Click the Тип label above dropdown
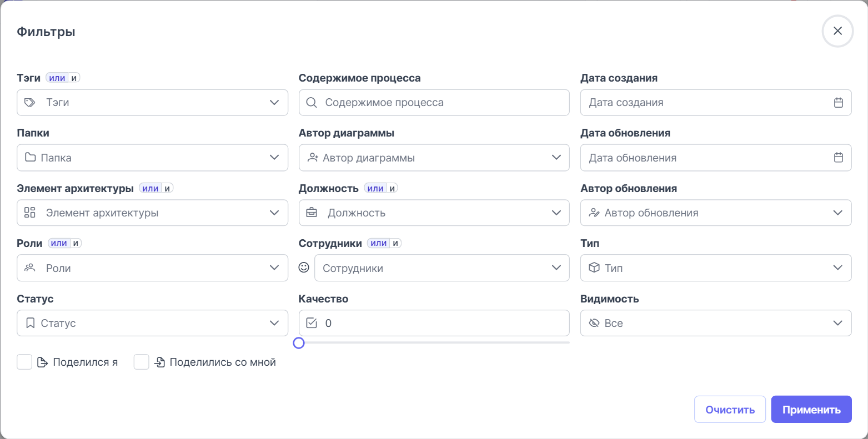868x439 pixels. (x=590, y=244)
